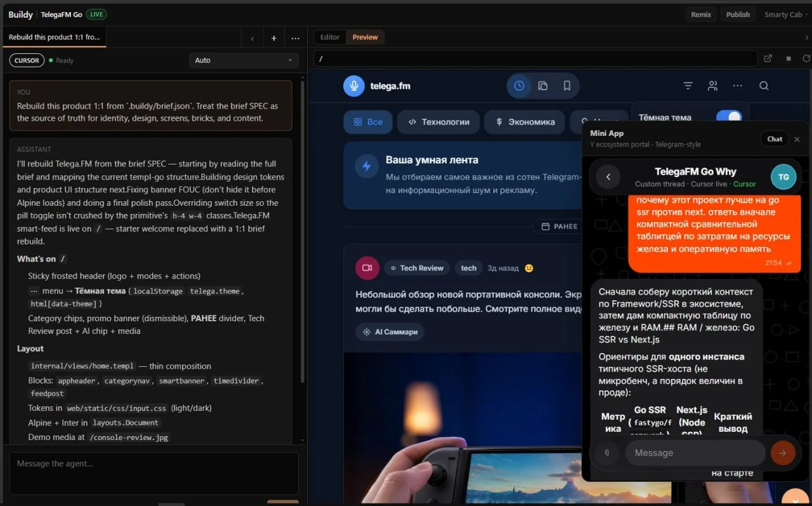Open the three-dots menu in telega.fm header

click(x=738, y=86)
